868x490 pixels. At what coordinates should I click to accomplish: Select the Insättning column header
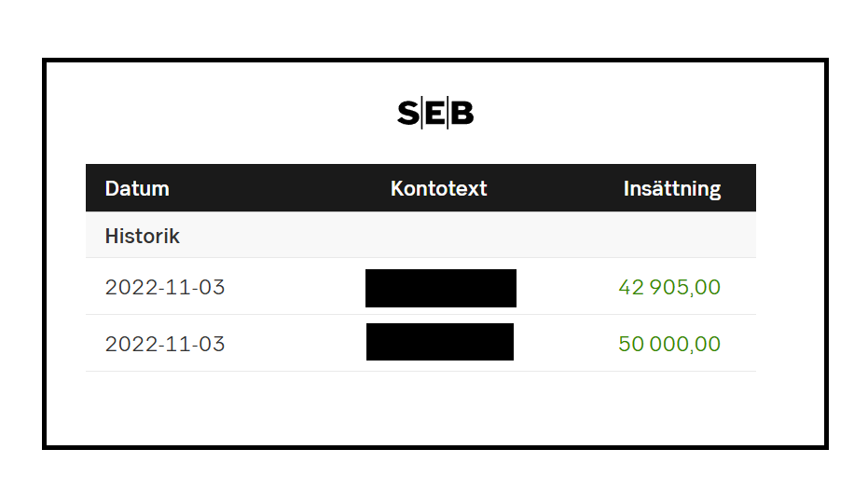[x=671, y=188]
